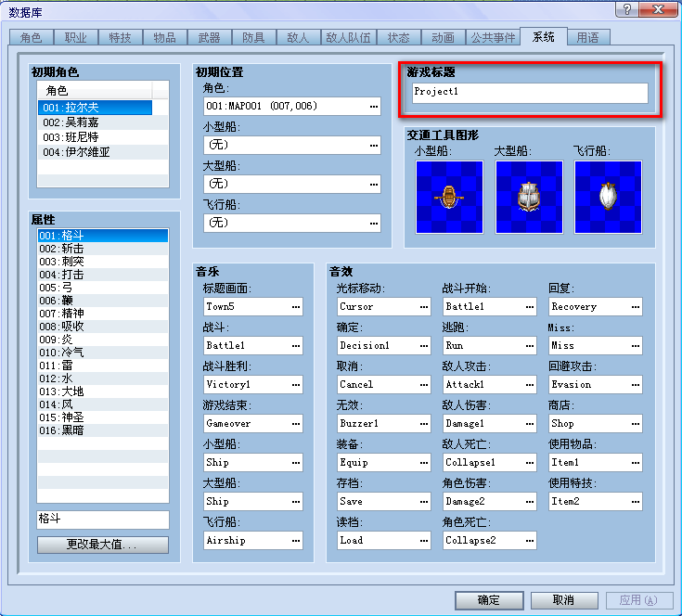Browse Evasion sound effect selection
This screenshot has height=616, width=682.
[x=636, y=385]
